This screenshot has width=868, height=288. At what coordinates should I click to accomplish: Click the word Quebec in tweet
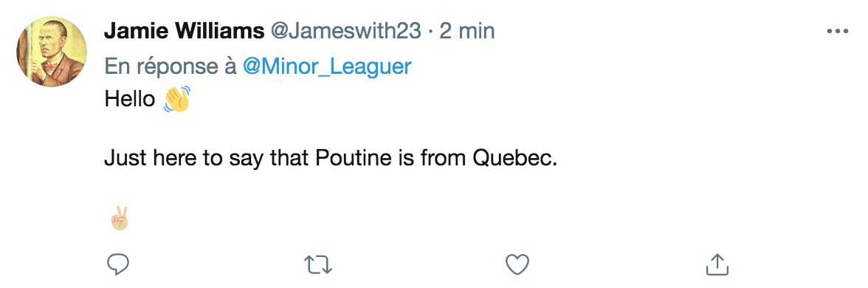511,160
